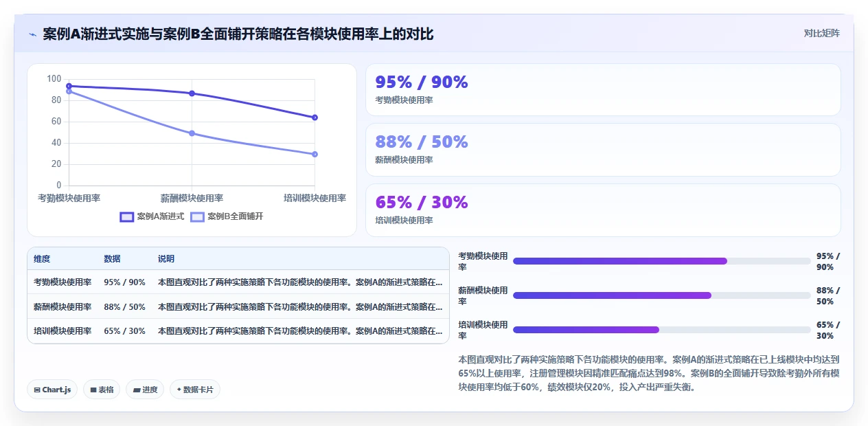868x426 pixels.
Task: Click the 95% / 90% data card value
Action: 422,82
